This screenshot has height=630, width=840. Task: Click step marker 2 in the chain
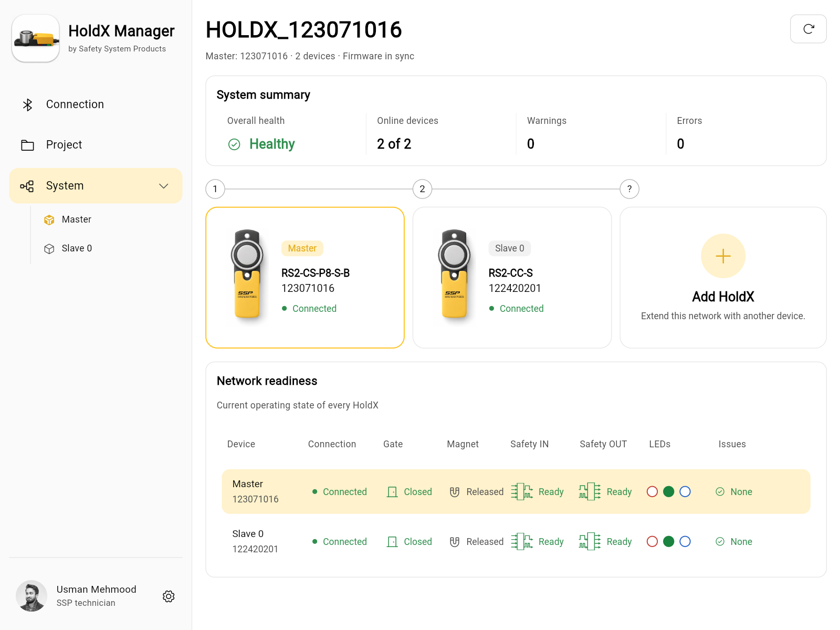click(x=423, y=189)
